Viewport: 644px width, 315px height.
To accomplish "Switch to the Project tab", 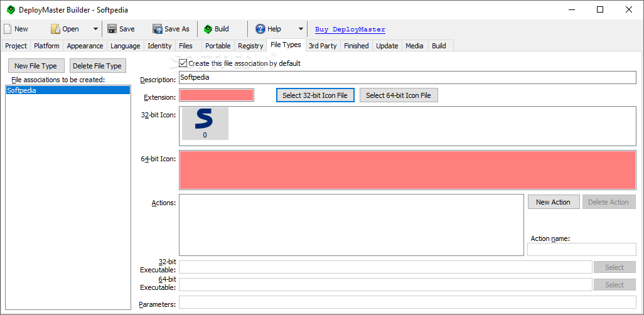I will 16,46.
